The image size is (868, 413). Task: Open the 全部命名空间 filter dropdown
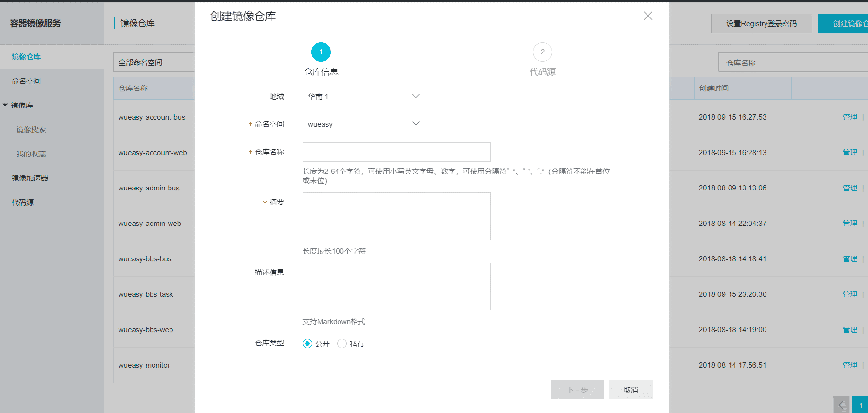pos(153,63)
